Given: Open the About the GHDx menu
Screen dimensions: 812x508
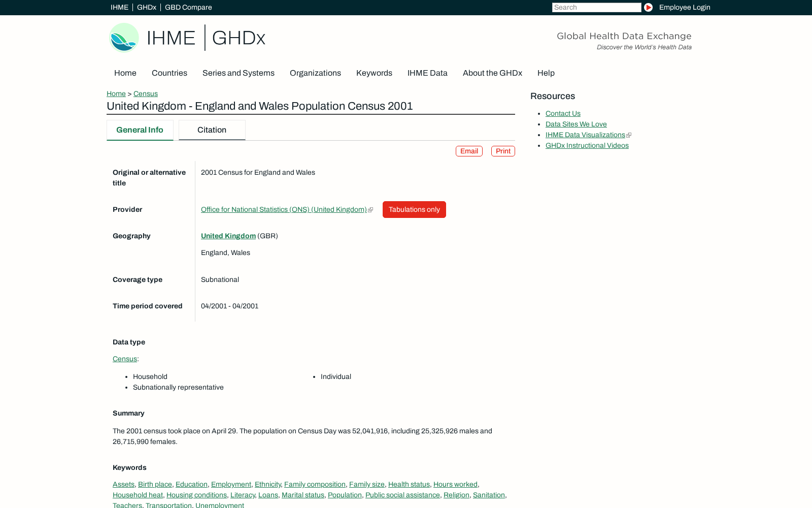Looking at the screenshot, I should point(492,73).
